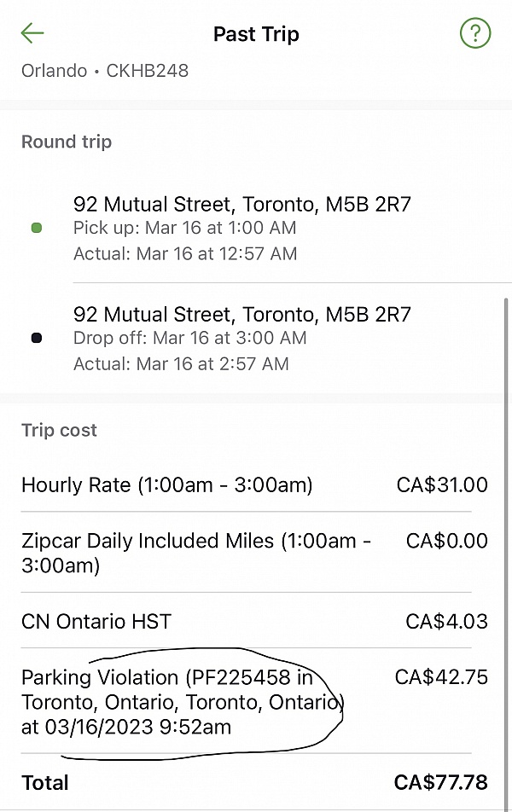Tap the Orlando CKHB248 vehicle label
Image resolution: width=512 pixels, height=812 pixels.
tap(105, 71)
